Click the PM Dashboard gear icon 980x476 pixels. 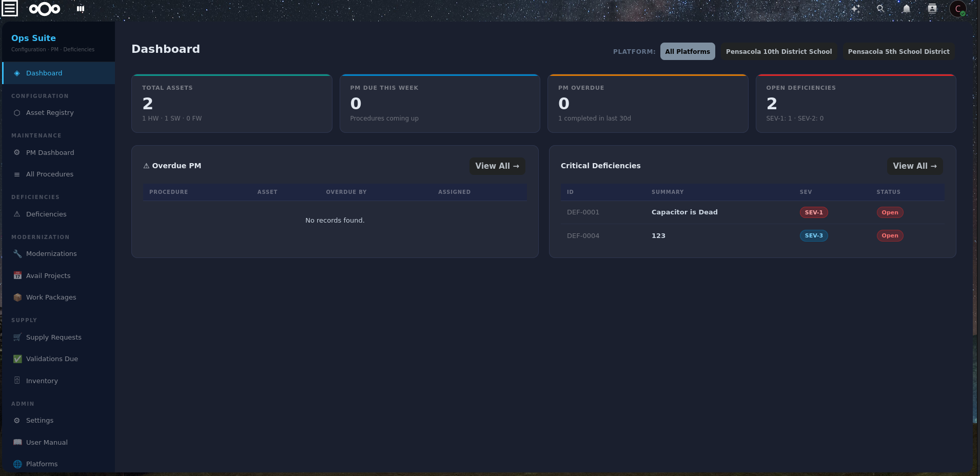click(17, 153)
